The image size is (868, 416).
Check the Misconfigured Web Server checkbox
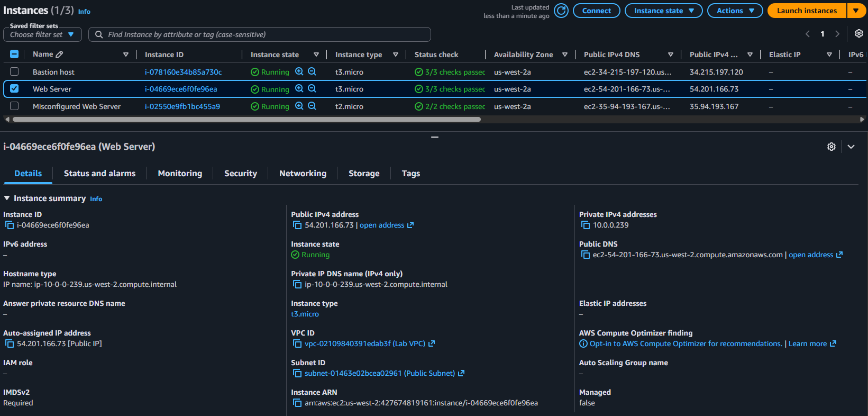[14, 106]
